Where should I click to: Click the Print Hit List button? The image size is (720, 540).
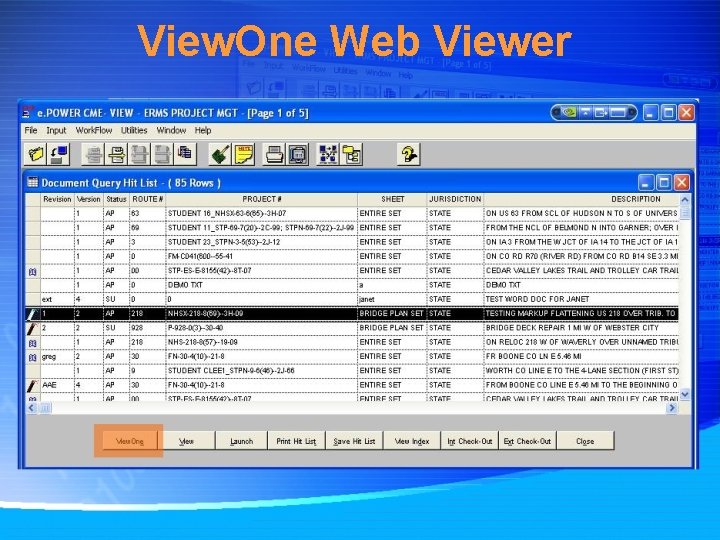pyautogui.click(x=296, y=441)
